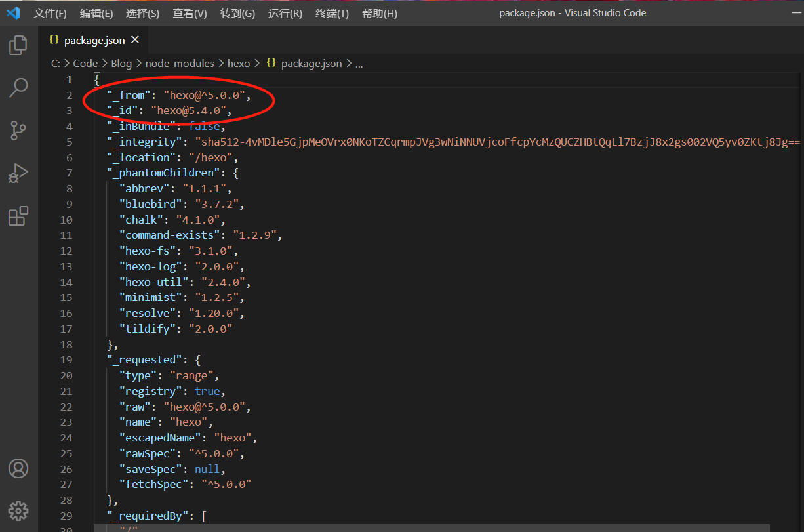The width and height of the screenshot is (804, 532).
Task: Click the "tildify" key
Action: tap(148, 329)
